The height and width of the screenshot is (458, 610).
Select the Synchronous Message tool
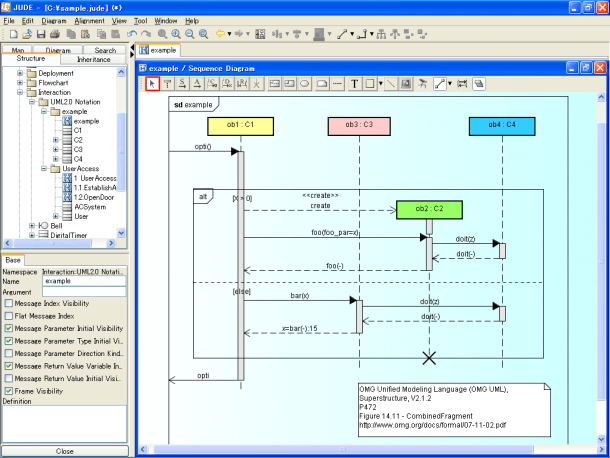click(x=182, y=84)
